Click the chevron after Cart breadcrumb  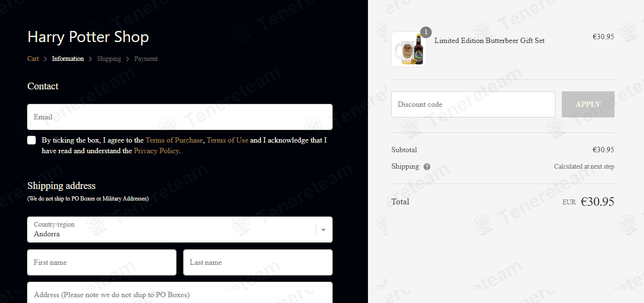pos(45,59)
